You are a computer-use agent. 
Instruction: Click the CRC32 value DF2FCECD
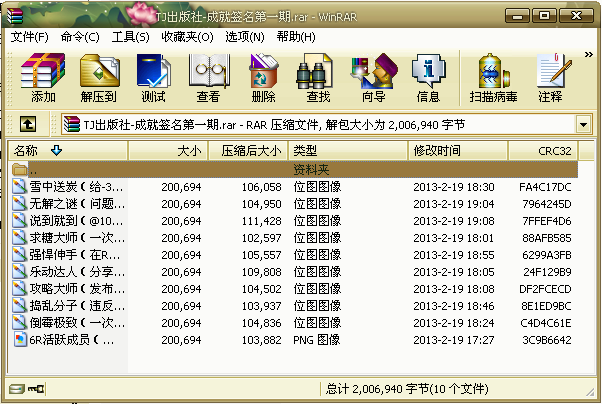point(545,289)
